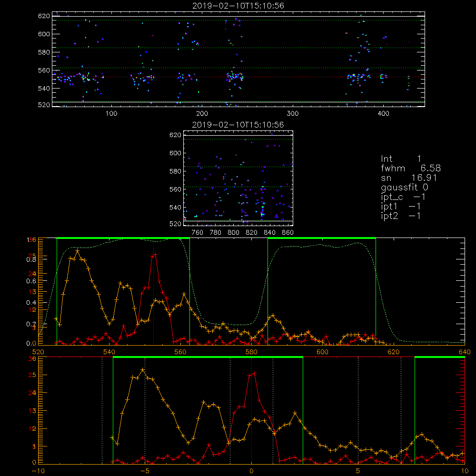
Task: Click the red curve peak in bottom plot
Action: click(x=254, y=373)
